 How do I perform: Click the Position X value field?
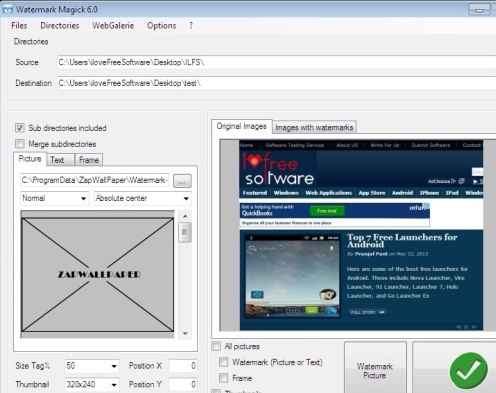pyautogui.click(x=183, y=366)
